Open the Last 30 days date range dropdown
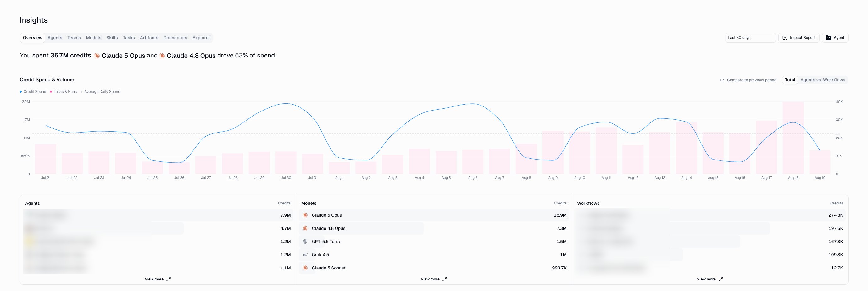Screen dimensions: 868x304 click(750, 38)
